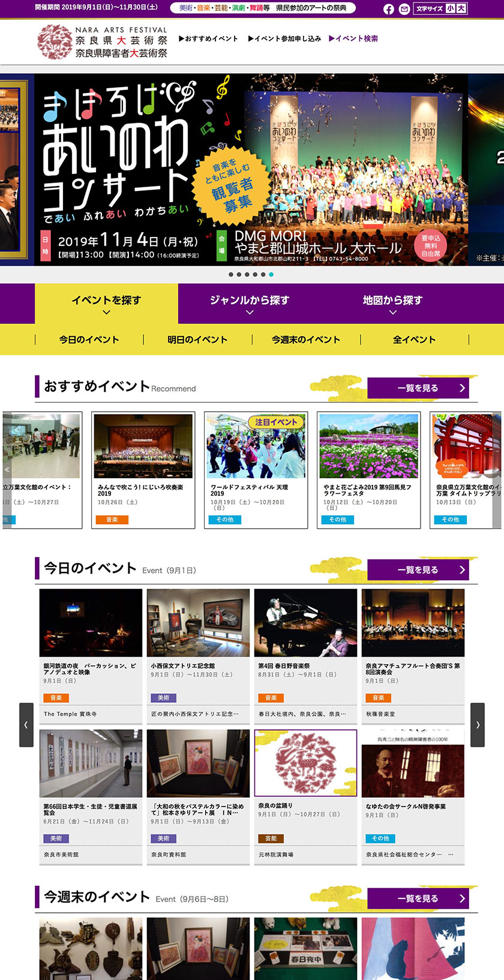Click the 音楽 tag on 銀河鉄道の夜

tap(56, 698)
